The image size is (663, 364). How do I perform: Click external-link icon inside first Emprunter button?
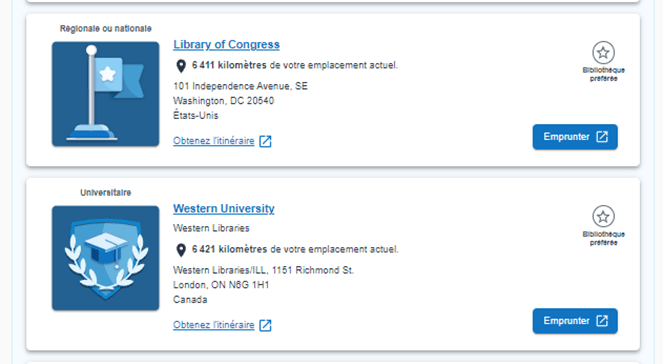pos(602,137)
